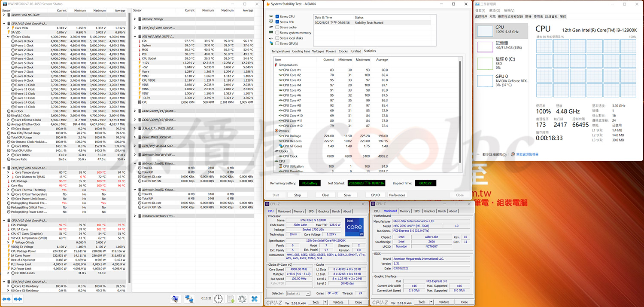This screenshot has width=644, height=307.
Task: Click the Powers group icon in AIDA64 statistics
Action: point(276,131)
